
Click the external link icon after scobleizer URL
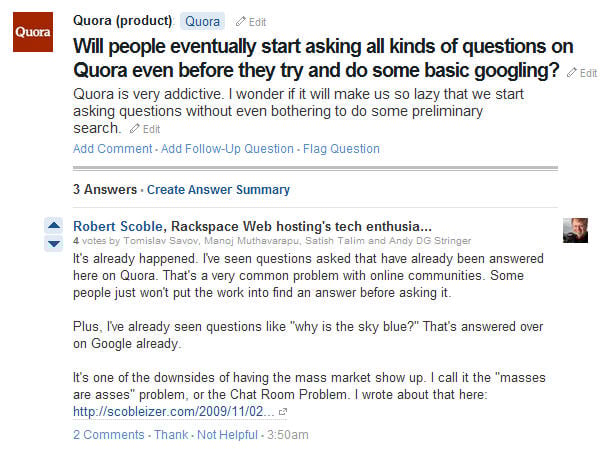283,411
